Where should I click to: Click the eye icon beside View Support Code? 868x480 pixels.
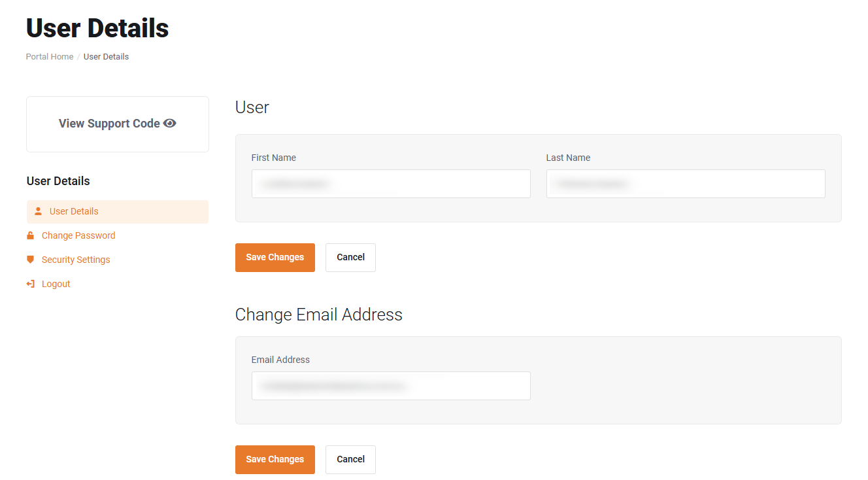[170, 124]
